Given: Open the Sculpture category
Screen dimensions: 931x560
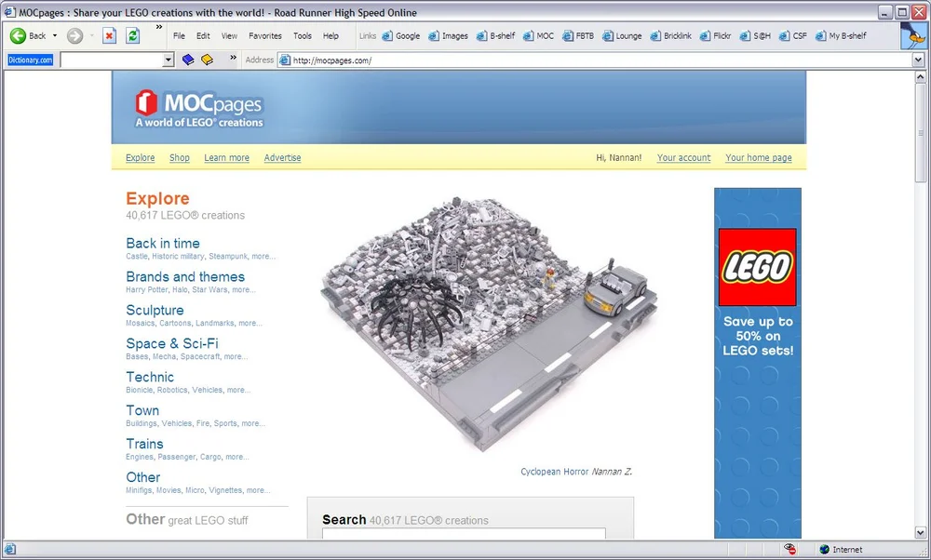Looking at the screenshot, I should point(155,311).
